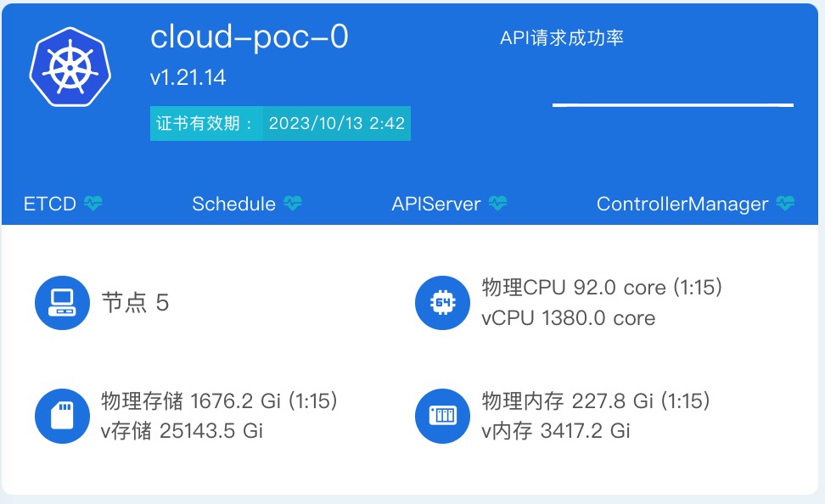
Task: Open the cloud-poc-0 cluster name
Action: (250, 37)
